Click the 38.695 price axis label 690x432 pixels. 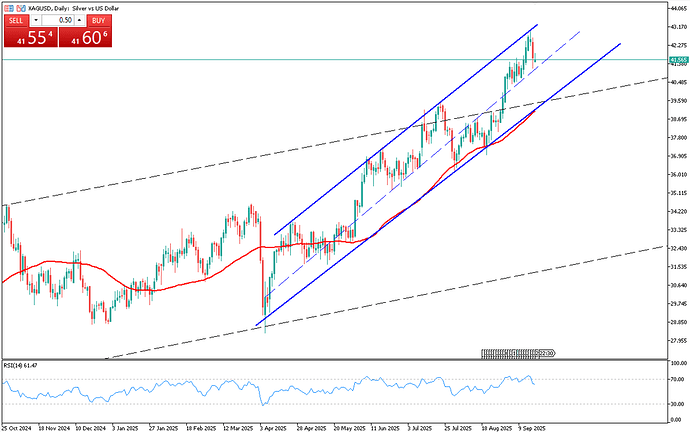678,119
